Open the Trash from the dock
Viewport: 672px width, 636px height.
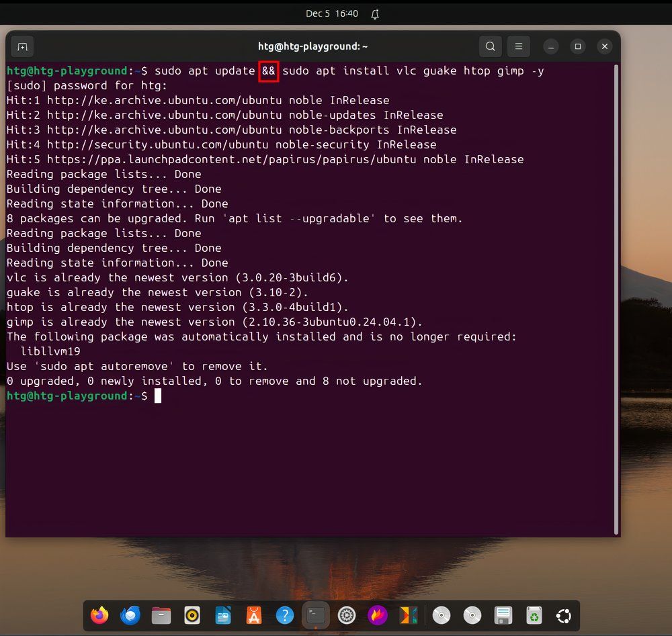(x=533, y=615)
